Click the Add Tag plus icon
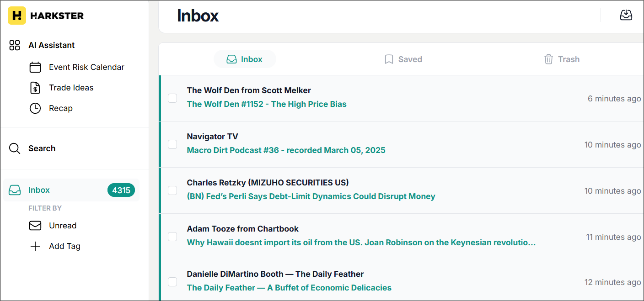The image size is (644, 301). pos(35,246)
